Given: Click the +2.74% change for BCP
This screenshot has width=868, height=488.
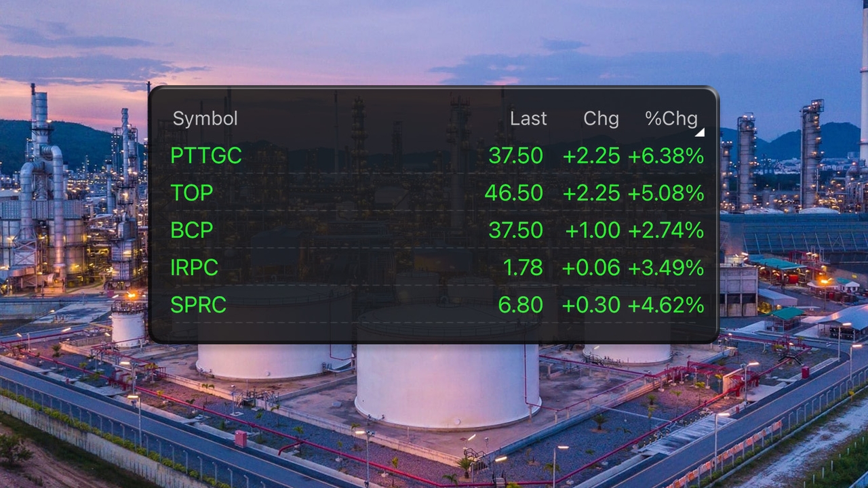Looking at the screenshot, I should (665, 230).
